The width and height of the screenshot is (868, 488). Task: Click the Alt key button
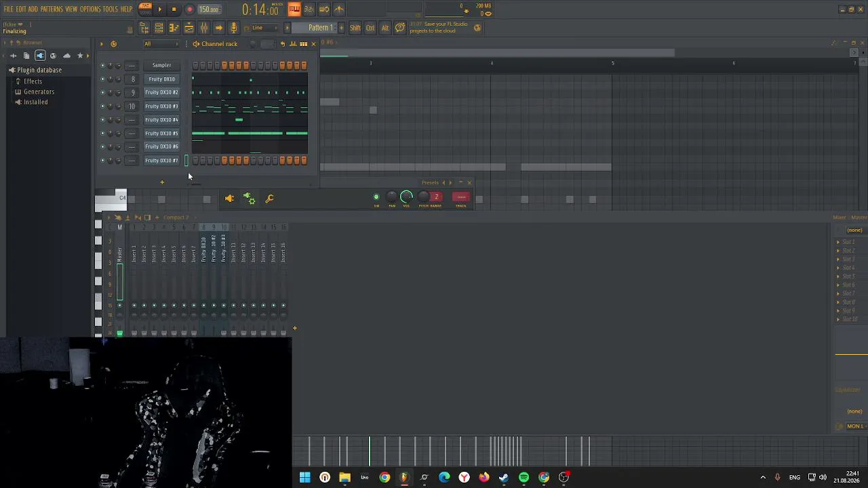385,28
